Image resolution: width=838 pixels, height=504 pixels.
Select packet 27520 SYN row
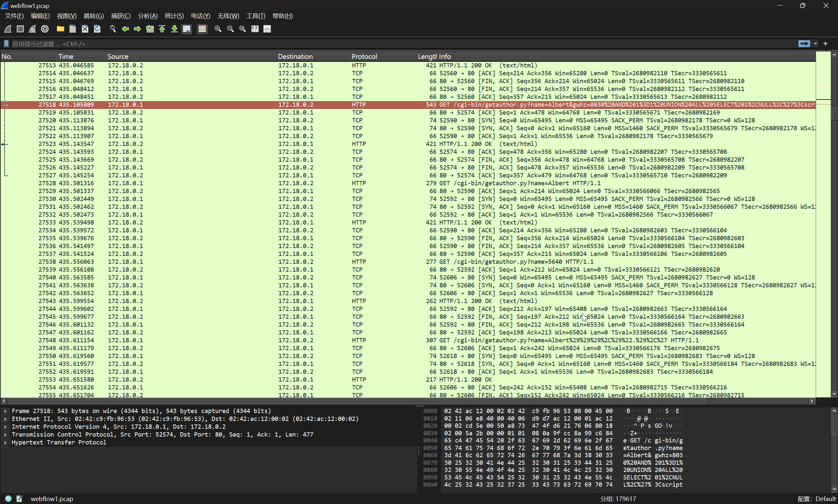pos(408,120)
